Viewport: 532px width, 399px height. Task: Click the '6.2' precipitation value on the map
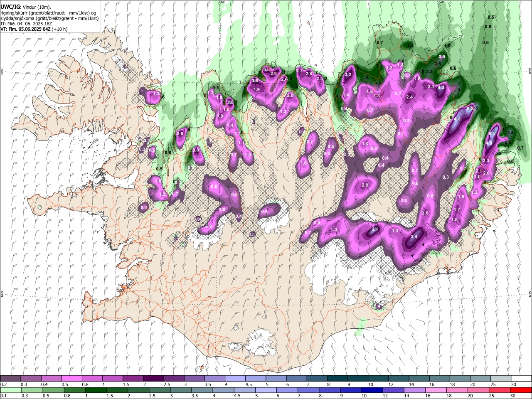pos(470,108)
